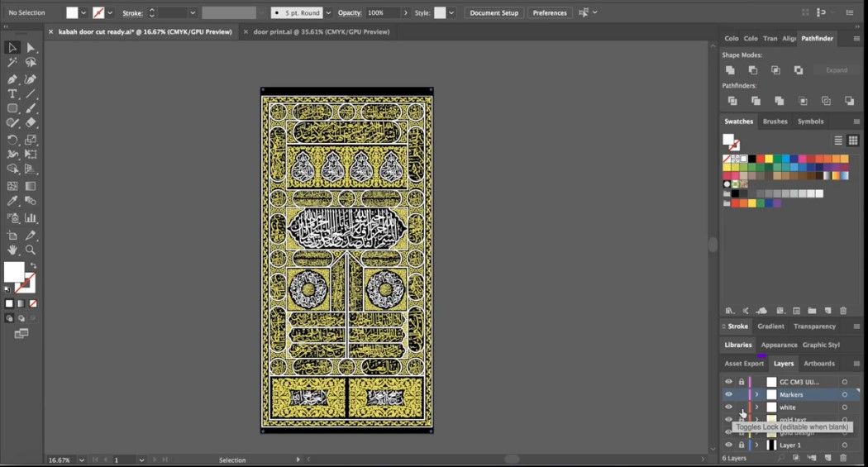The height and width of the screenshot is (467, 868).
Task: Expand the Markers layer
Action: (x=756, y=394)
